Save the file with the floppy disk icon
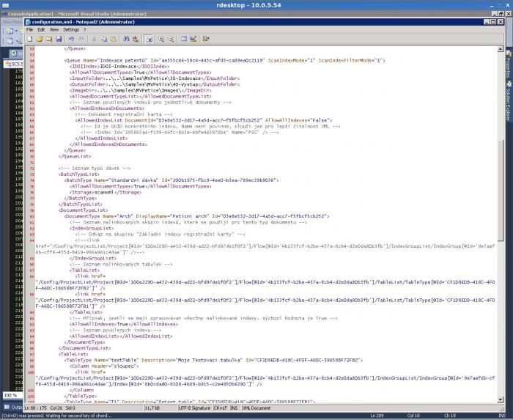Image resolution: width=513 pixels, height=420 pixels. coord(59,39)
